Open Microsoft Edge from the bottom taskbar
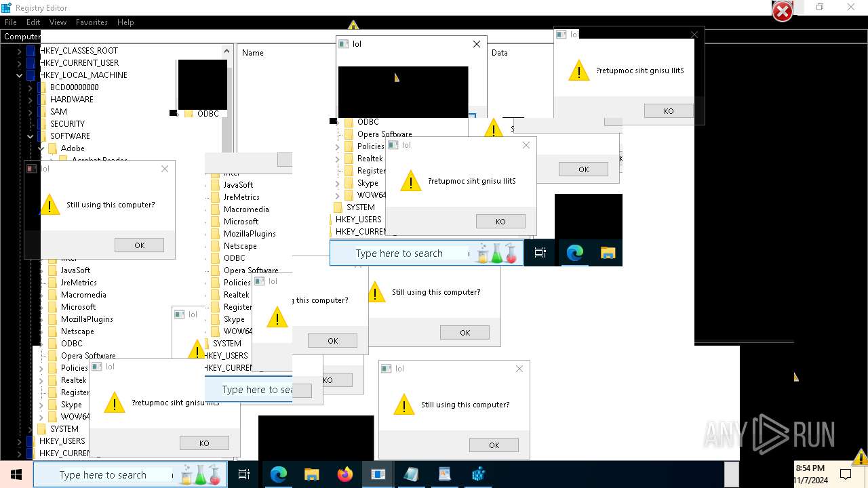This screenshot has width=868, height=488. [x=279, y=474]
